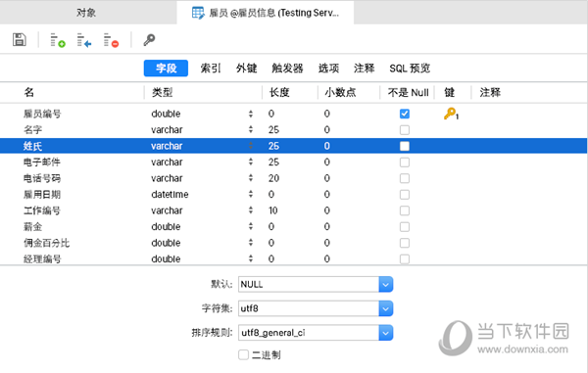Click length value 10 for 工作编号
This screenshot has width=588, height=373.
coord(273,210)
